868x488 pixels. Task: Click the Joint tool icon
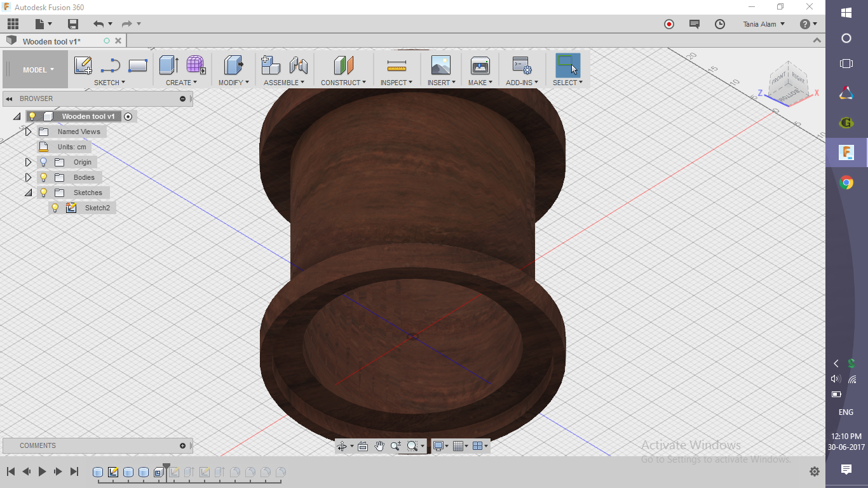(298, 65)
